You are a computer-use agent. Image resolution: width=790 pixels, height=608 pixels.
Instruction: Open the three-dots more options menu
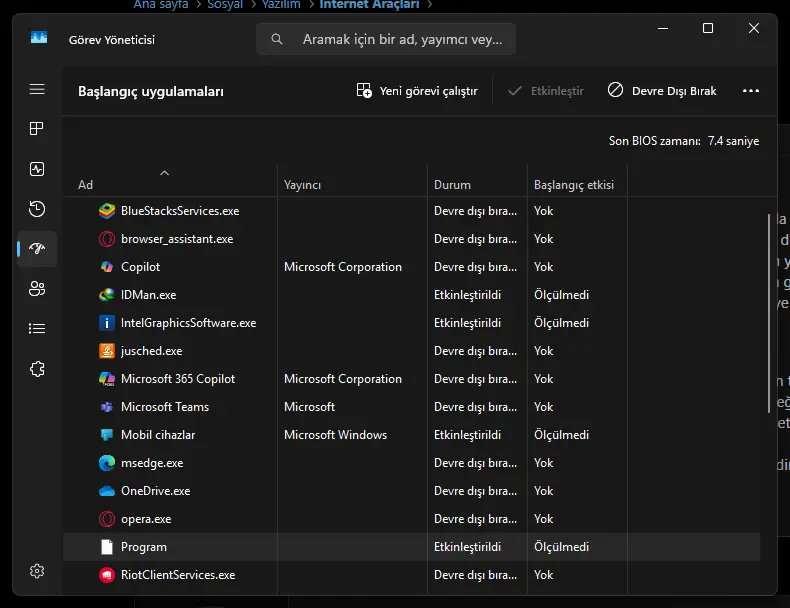tap(751, 91)
